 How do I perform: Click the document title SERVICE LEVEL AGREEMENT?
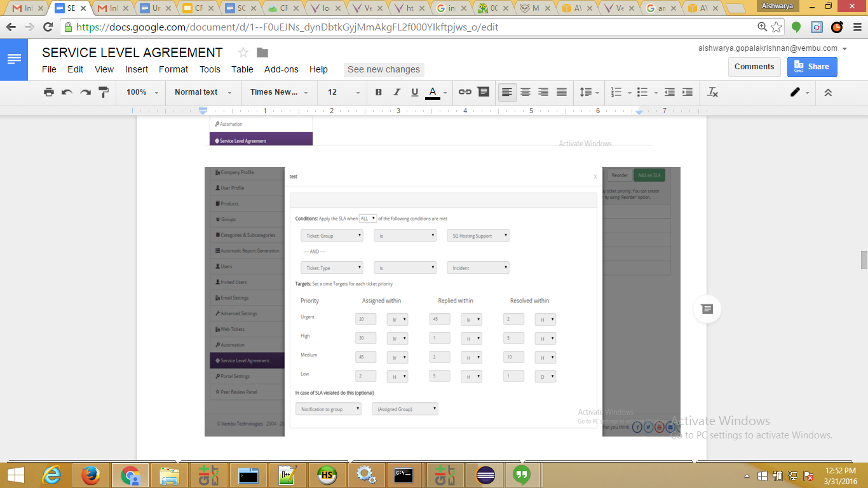[132, 53]
